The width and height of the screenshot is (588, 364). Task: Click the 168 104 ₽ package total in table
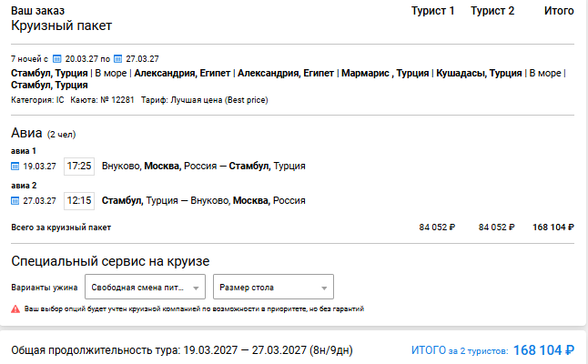pyautogui.click(x=553, y=227)
